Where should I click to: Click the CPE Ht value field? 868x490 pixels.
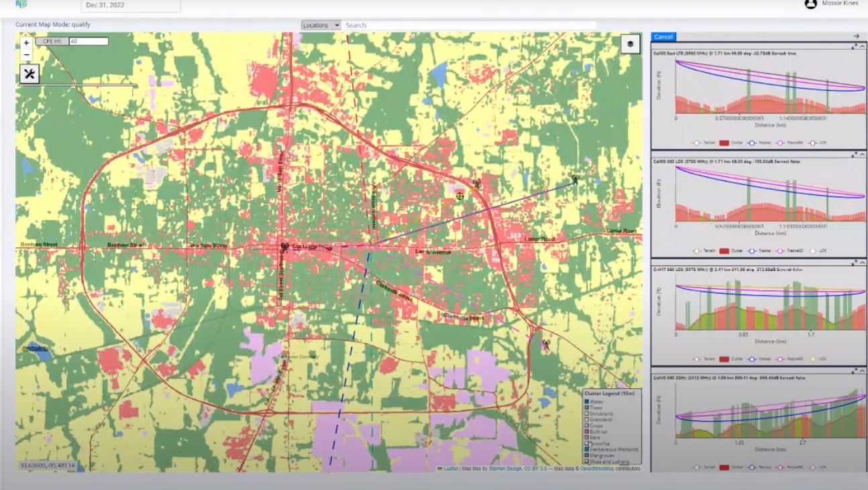pyautogui.click(x=88, y=42)
